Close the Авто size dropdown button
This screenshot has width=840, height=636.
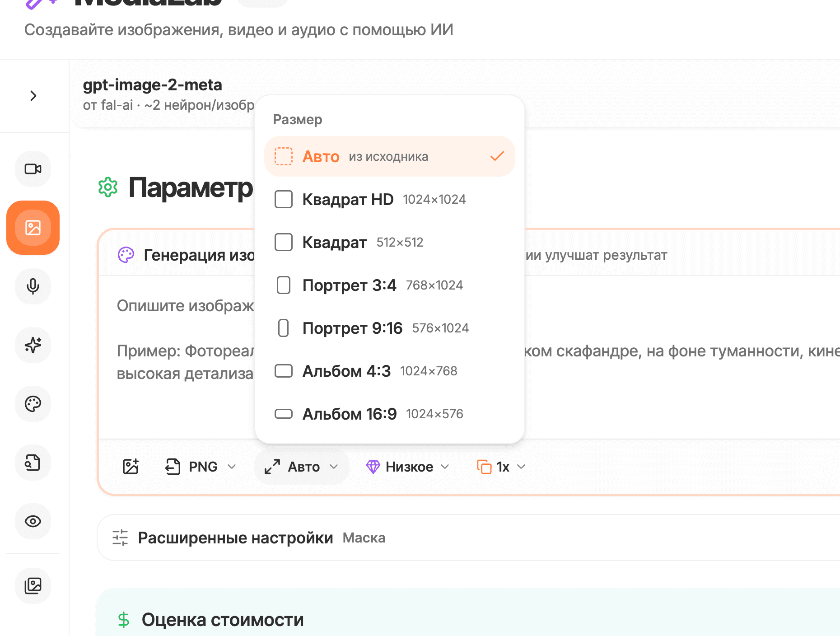[x=302, y=467]
